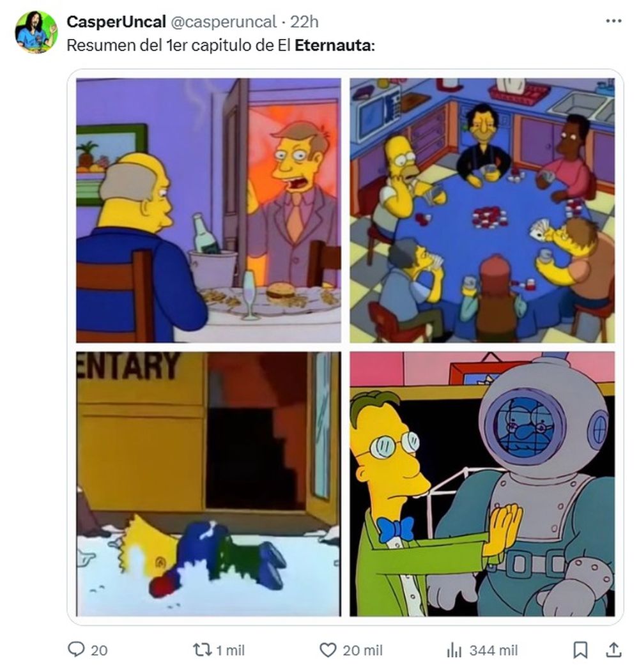Open the @casperuncal handle link
639x672 pixels.
[224, 22]
